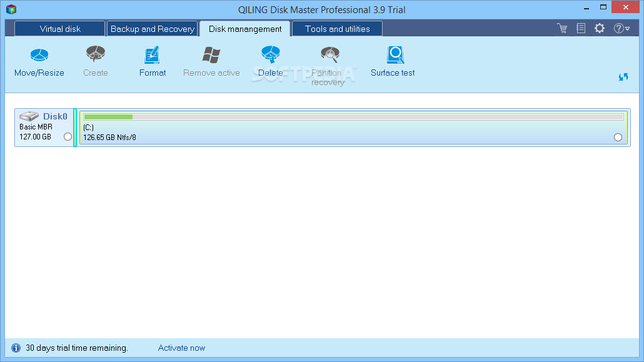Select the Move/Resize partition tool

tap(39, 62)
